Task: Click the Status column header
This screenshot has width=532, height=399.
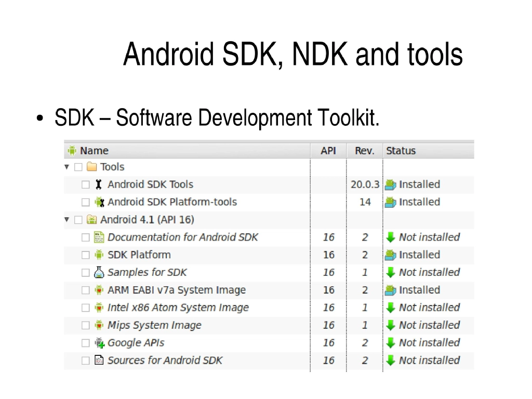Action: 403,150
